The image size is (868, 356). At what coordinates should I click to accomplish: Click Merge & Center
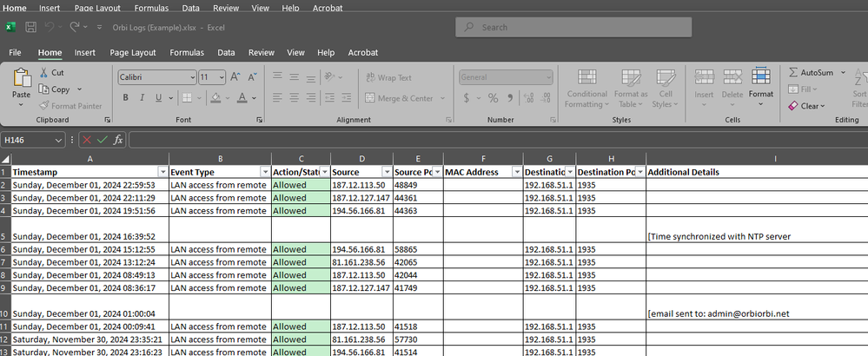399,98
